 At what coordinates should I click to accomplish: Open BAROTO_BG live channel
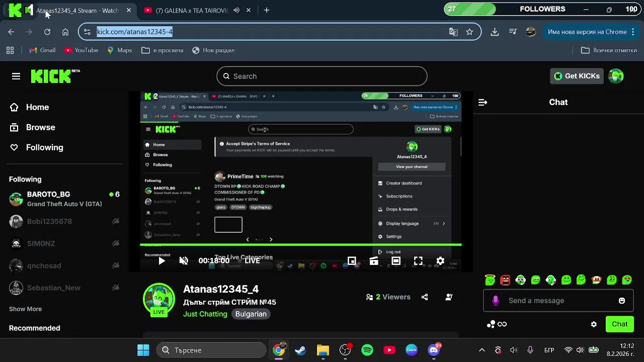tap(64, 199)
